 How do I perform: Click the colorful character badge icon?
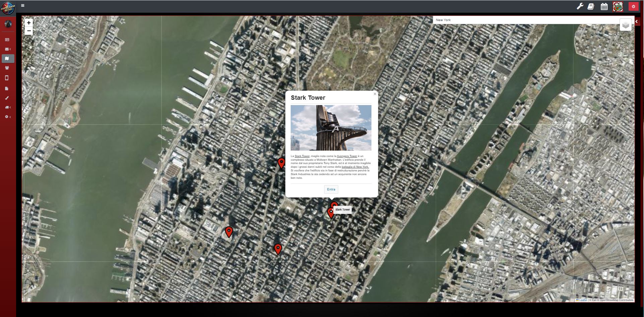(x=618, y=6)
